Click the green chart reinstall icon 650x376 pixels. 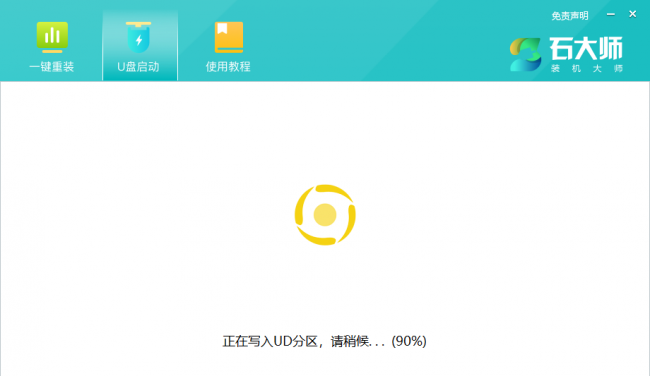(x=52, y=37)
